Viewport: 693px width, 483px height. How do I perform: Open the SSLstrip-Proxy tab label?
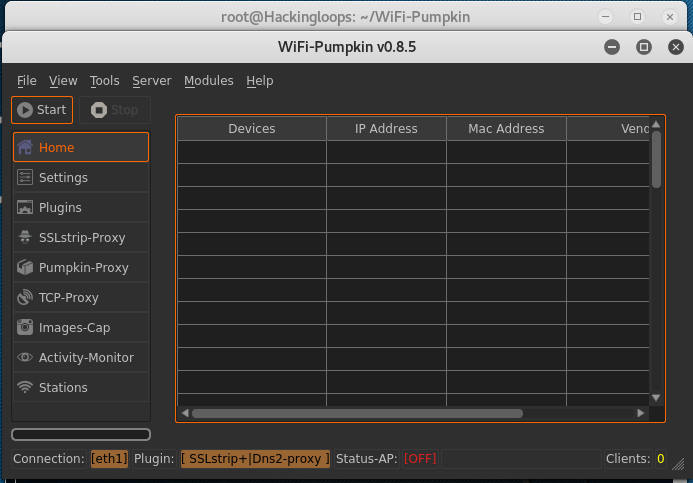[x=82, y=238]
